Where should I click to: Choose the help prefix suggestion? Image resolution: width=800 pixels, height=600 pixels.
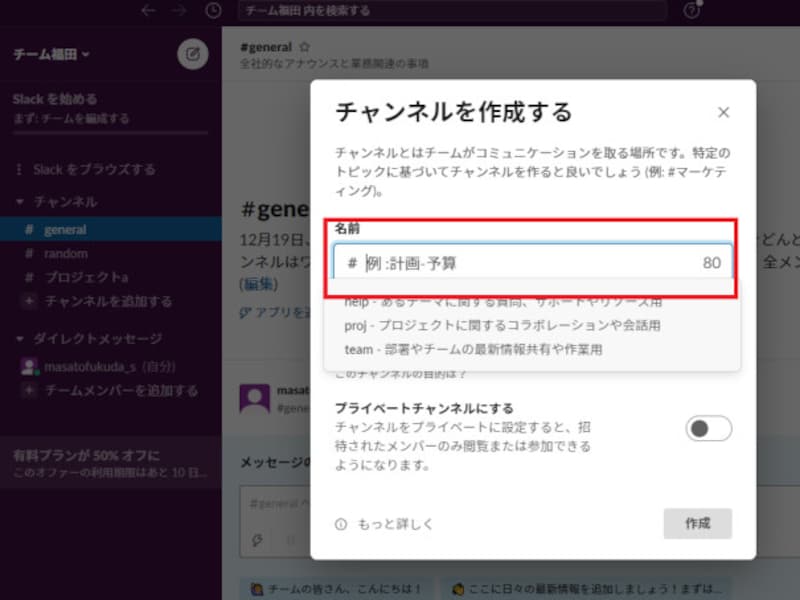click(503, 302)
